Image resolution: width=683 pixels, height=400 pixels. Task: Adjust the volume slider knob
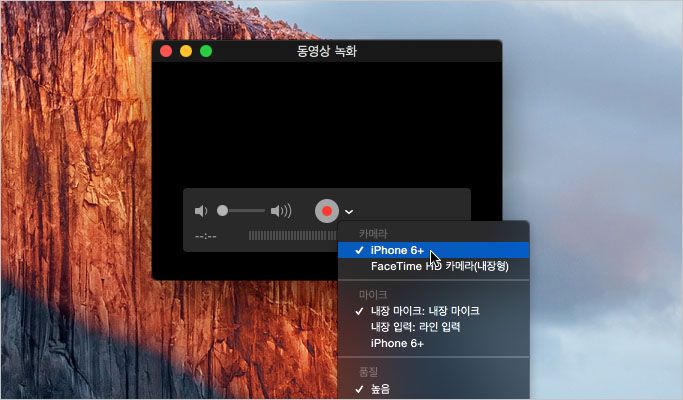pyautogui.click(x=222, y=211)
